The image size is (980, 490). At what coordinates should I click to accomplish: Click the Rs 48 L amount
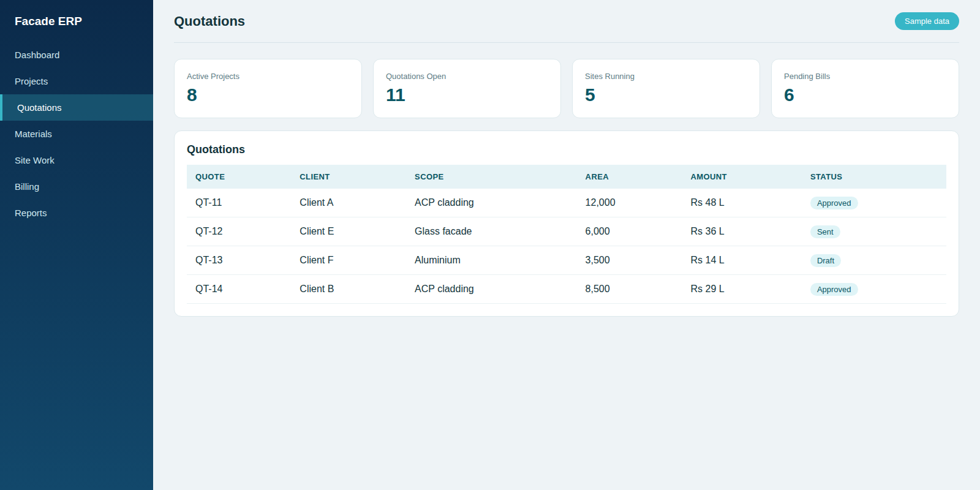[x=707, y=203]
